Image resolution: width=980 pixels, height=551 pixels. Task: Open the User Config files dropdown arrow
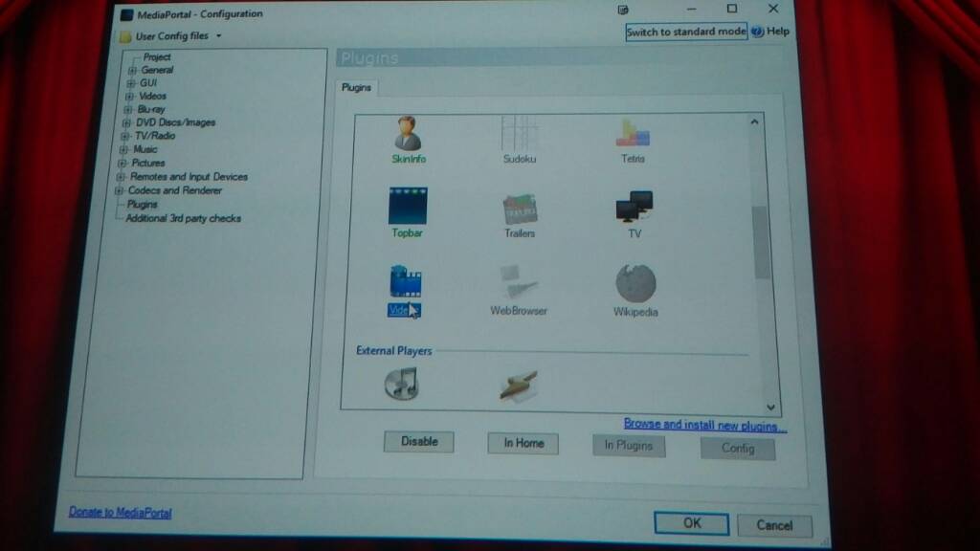pos(219,36)
